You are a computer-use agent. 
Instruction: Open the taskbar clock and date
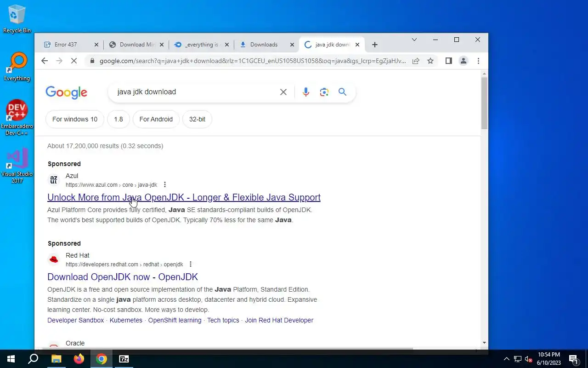point(549,359)
